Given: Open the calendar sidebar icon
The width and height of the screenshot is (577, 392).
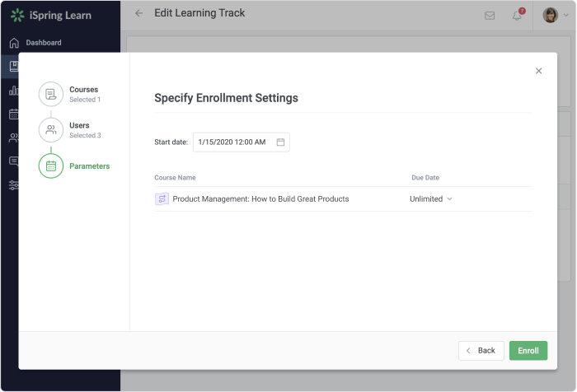Looking at the screenshot, I should pos(14,114).
